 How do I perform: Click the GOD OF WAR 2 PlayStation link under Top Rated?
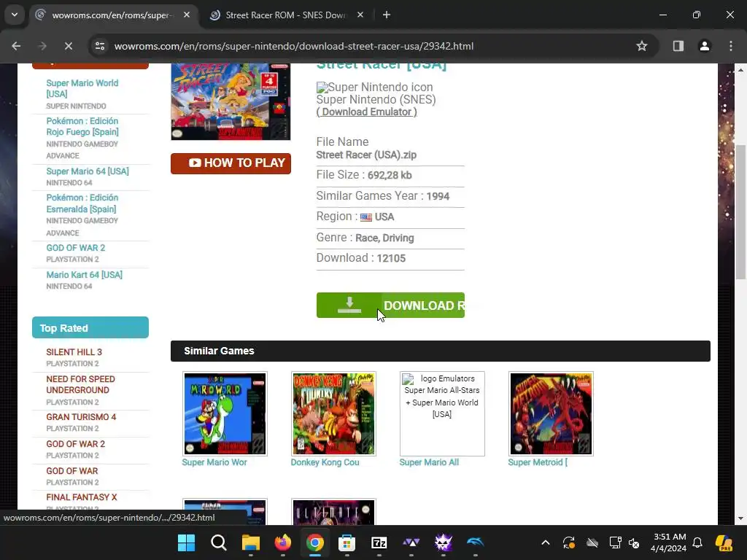point(75,444)
